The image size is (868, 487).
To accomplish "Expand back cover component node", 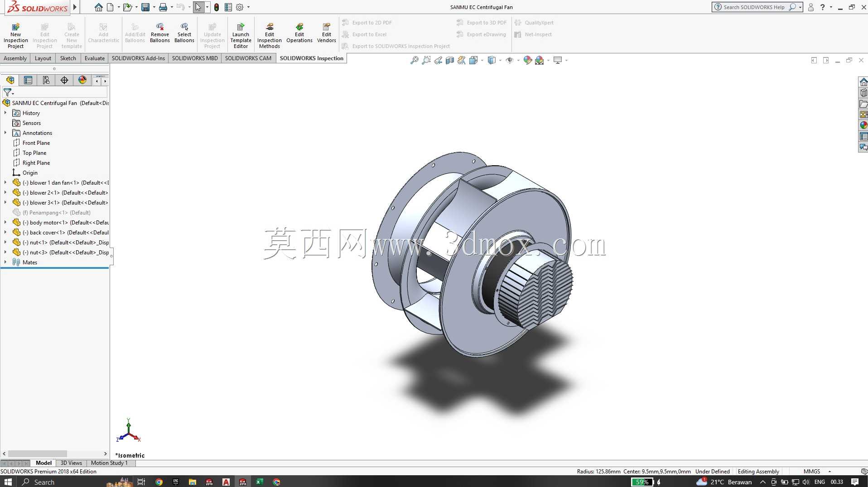I will point(5,232).
